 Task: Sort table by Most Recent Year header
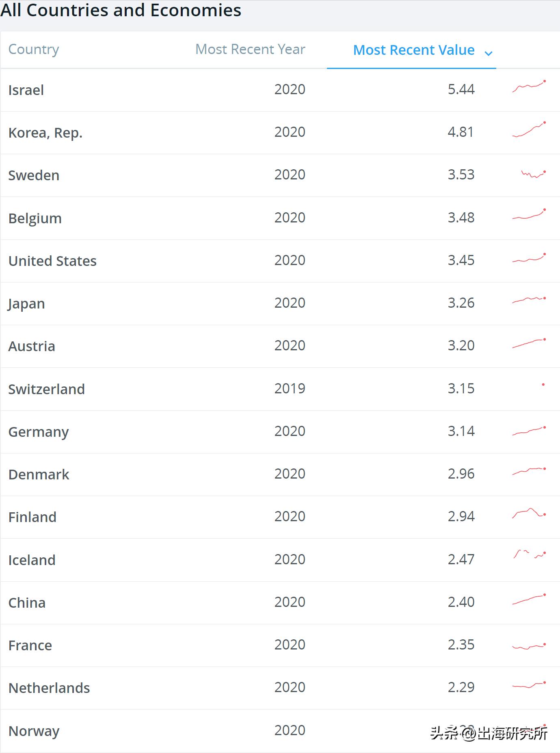(x=250, y=49)
